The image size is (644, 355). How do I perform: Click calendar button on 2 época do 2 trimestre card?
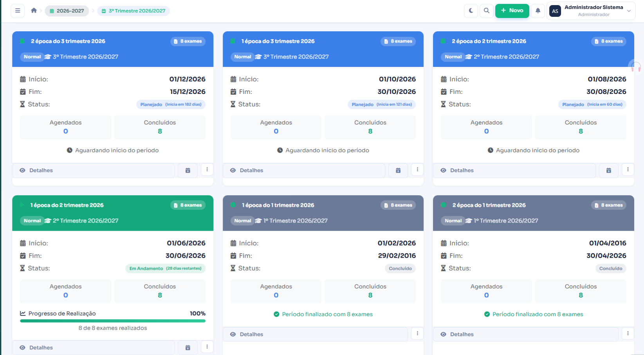coord(609,170)
